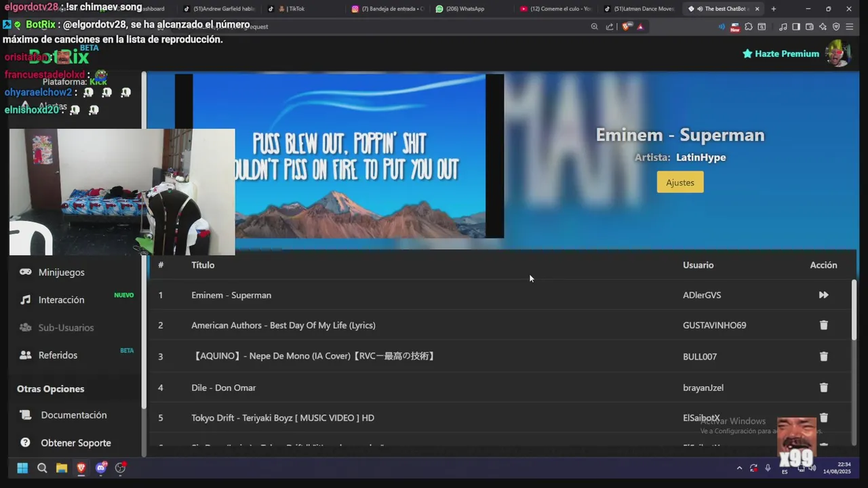The height and width of the screenshot is (488, 868).
Task: Close The best ChatBot tab
Action: (x=757, y=9)
